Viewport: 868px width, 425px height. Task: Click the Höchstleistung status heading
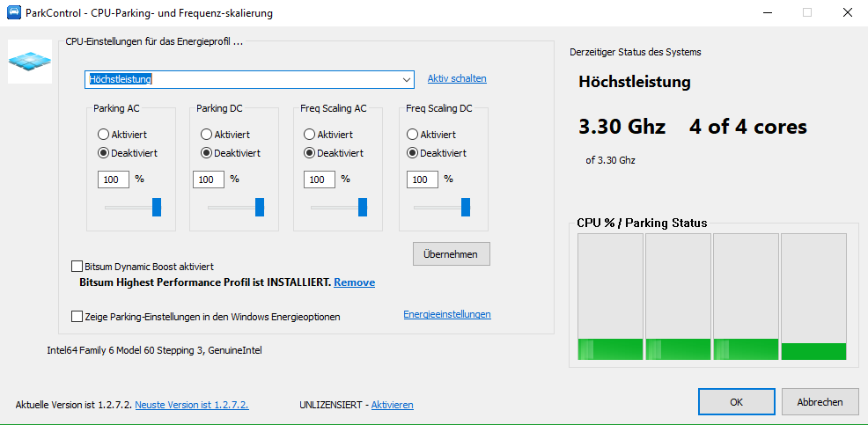pos(635,83)
